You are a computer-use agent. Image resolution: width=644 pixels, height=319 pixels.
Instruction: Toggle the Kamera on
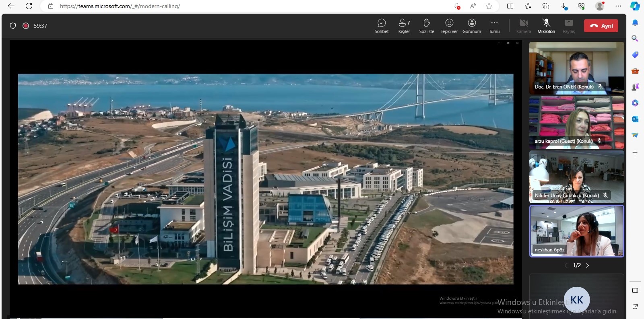[x=524, y=26]
